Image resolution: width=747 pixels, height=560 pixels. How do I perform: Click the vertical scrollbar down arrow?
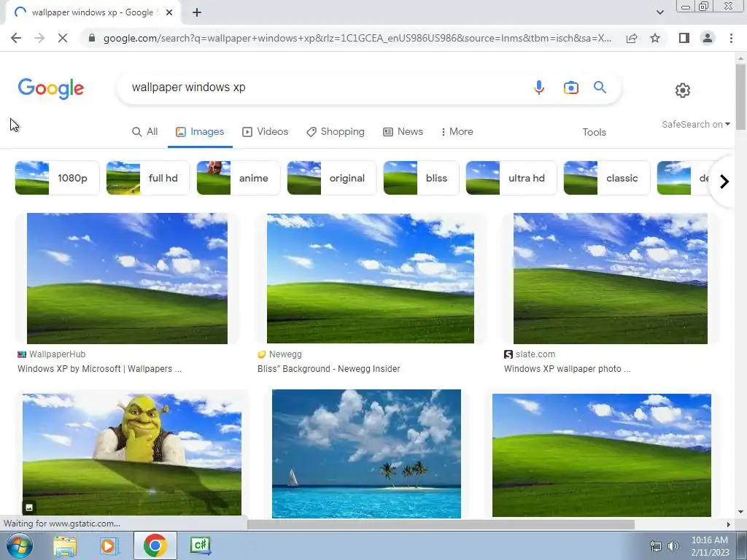tap(740, 512)
